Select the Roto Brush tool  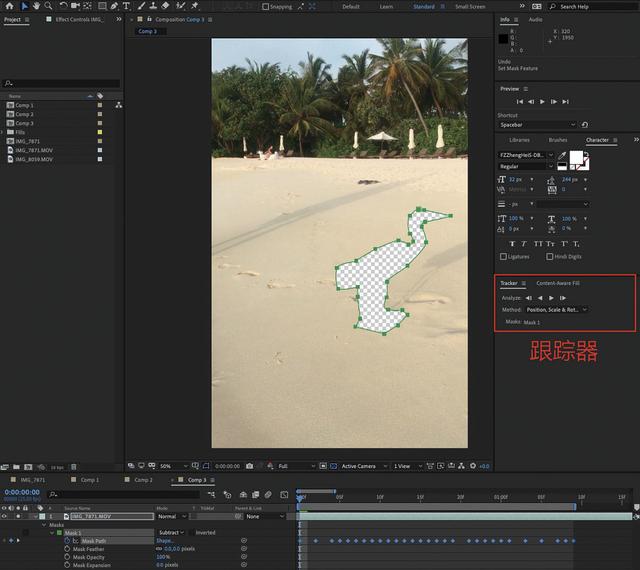(x=180, y=6)
